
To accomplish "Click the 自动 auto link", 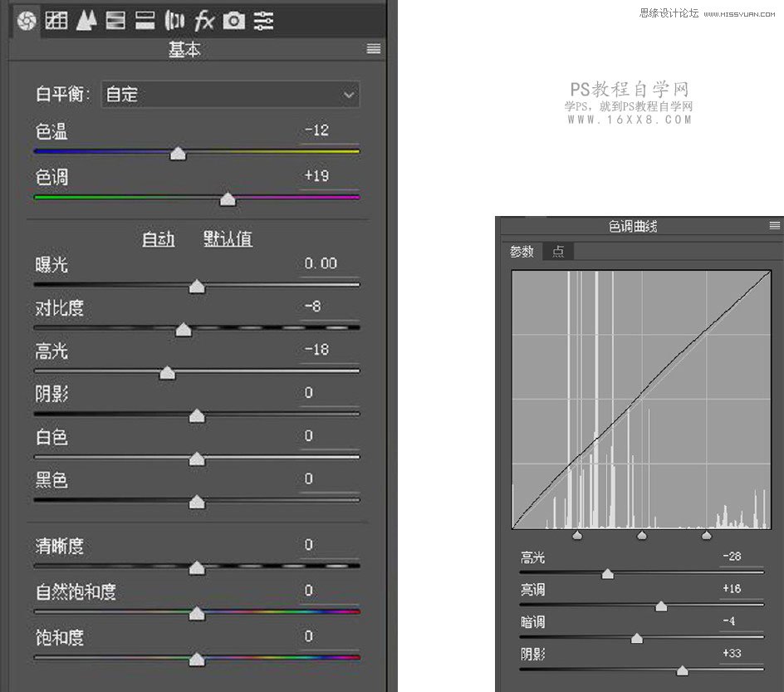I will [158, 239].
